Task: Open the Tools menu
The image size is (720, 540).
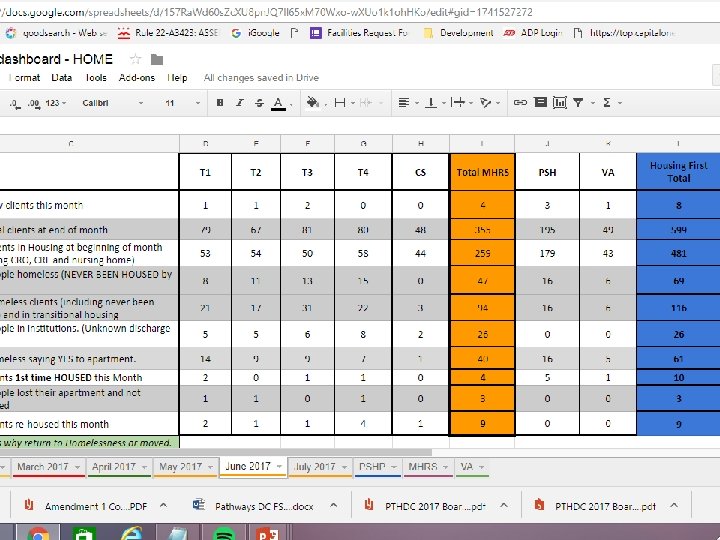Action: click(96, 78)
